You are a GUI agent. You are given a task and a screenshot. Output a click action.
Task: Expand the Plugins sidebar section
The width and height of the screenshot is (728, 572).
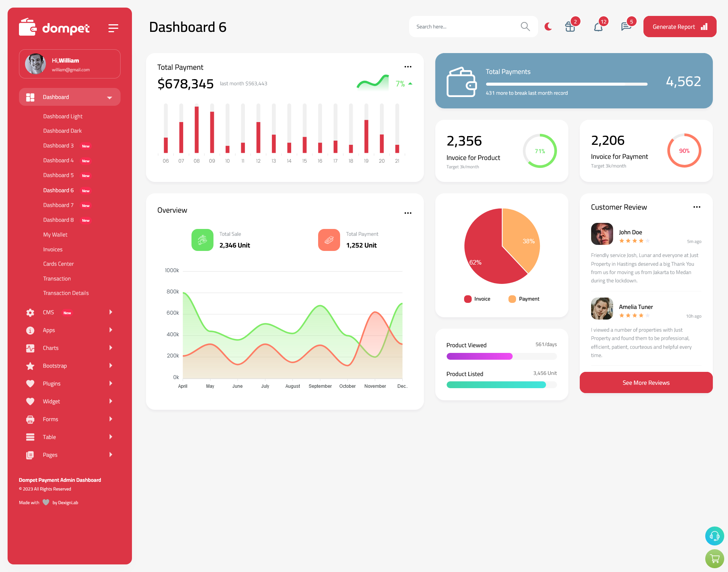point(67,384)
